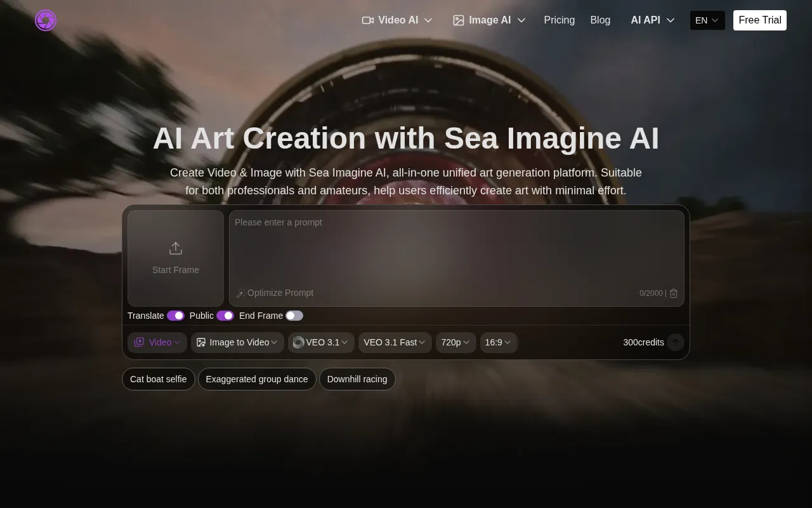Go to the Pricing page

(560, 20)
